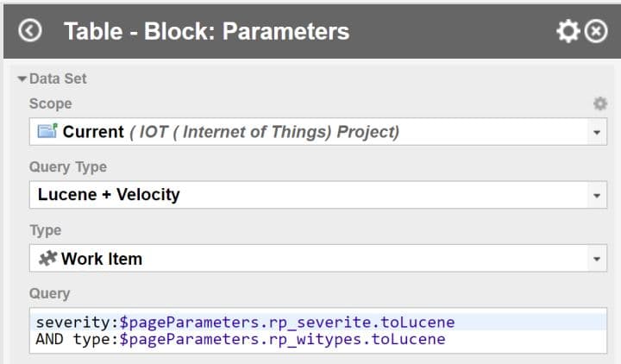This screenshot has width=621, height=364.
Task: Click the severity line in Query field
Action: (245, 322)
